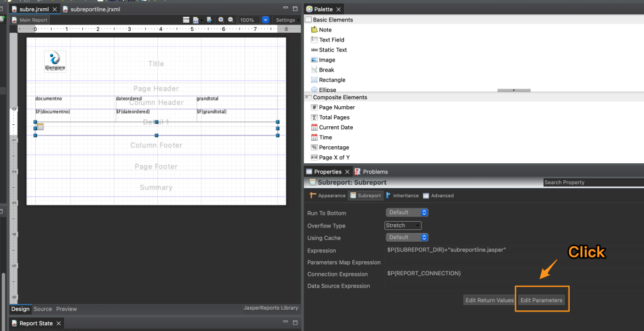The width and height of the screenshot is (644, 331).
Task: Click the band layout lines toolbar icon
Action: pos(186,19)
